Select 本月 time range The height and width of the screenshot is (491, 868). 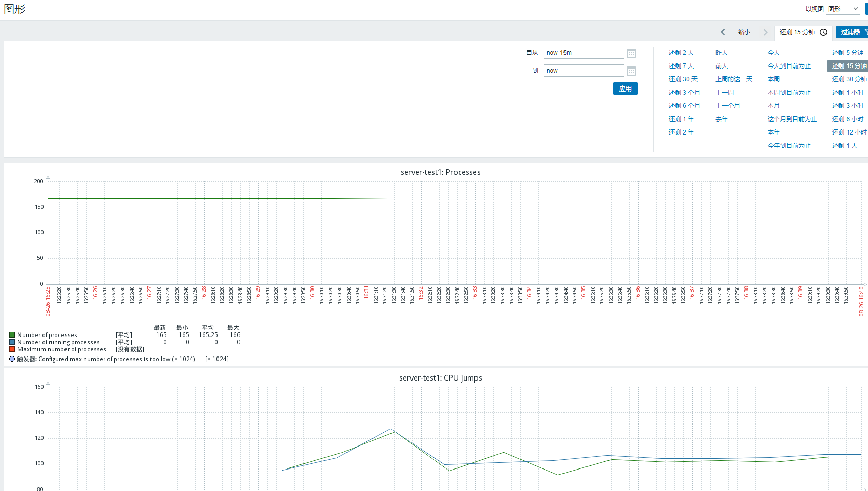pyautogui.click(x=774, y=106)
